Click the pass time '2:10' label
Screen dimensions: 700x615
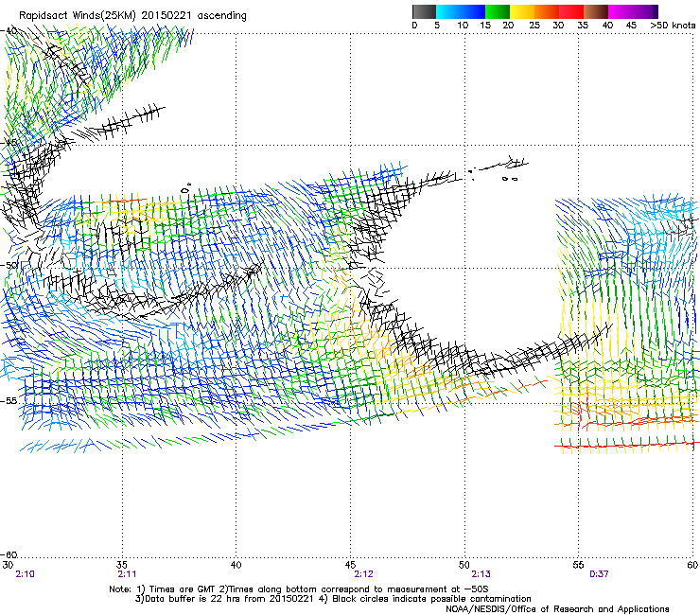[x=25, y=574]
